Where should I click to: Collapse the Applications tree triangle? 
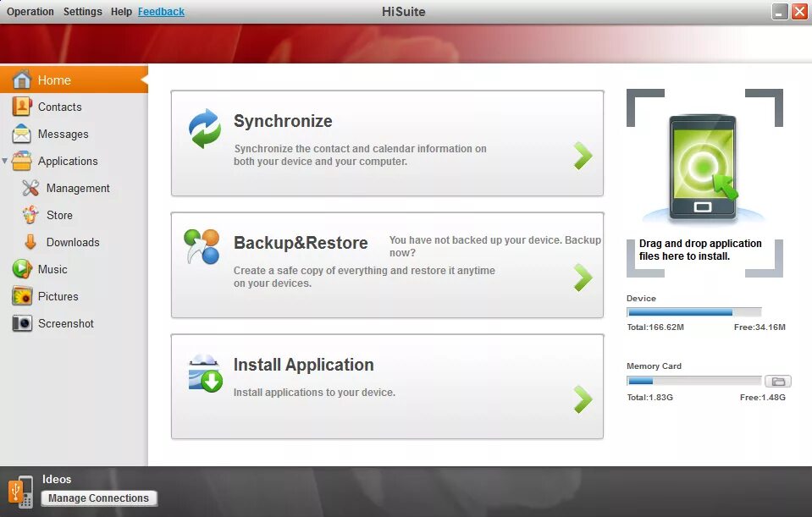5,161
